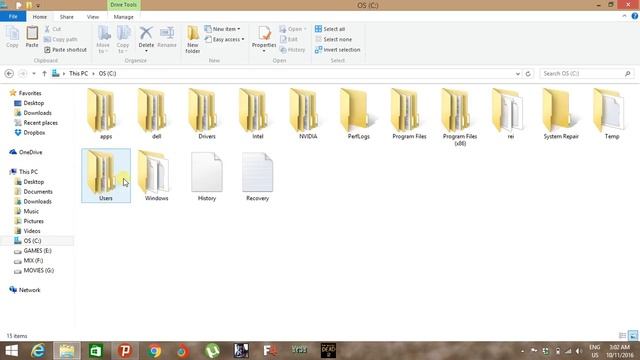The image size is (640, 360).
Task: Click Select all in the ribbon
Action: (330, 29)
